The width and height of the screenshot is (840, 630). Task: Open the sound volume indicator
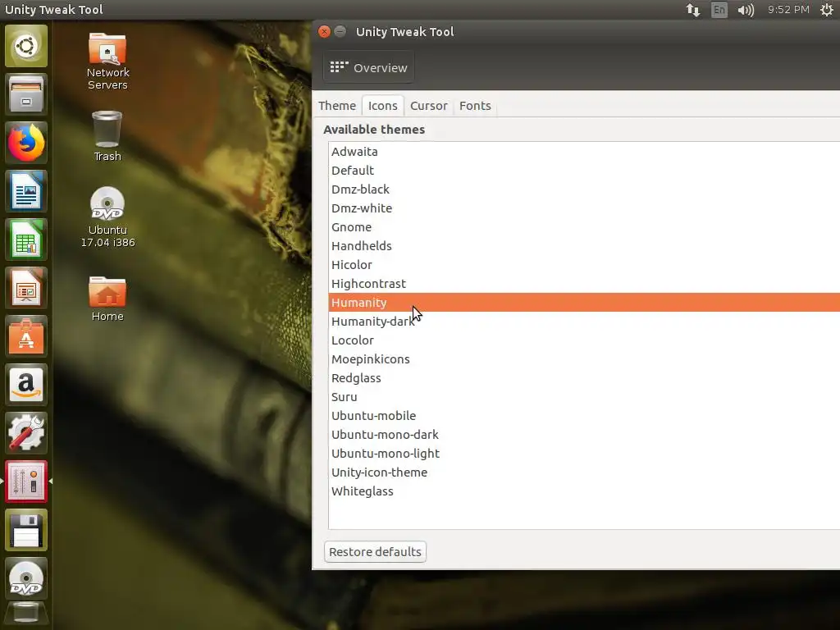point(745,10)
